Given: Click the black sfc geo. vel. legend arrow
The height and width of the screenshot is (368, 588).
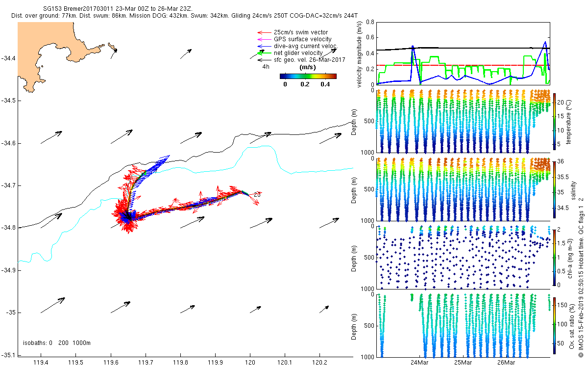Looking at the screenshot, I should 264,59.
